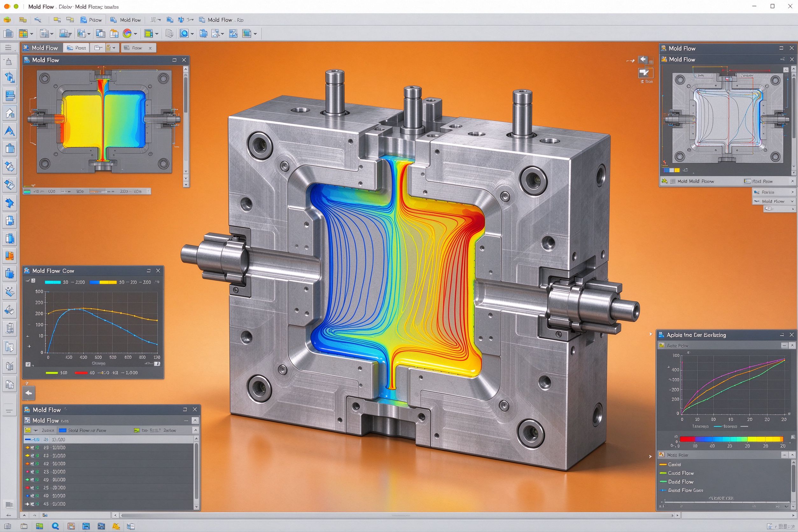Open the dropdown arrow beside the blue circle icon
Screen dimensions: 798x532
[192, 34]
